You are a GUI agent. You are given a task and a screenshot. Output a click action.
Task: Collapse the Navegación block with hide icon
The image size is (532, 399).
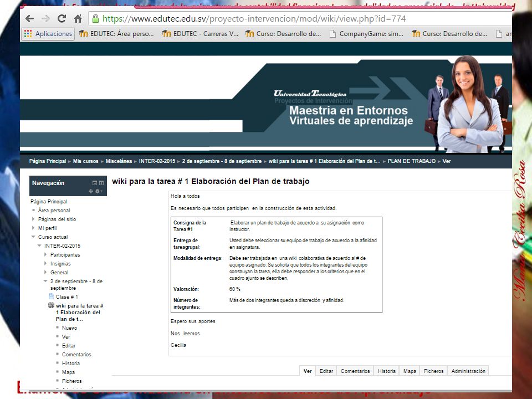[95, 183]
